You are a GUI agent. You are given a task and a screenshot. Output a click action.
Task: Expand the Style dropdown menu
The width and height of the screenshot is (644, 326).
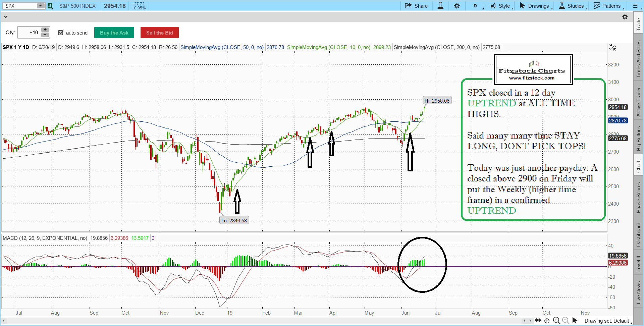pos(501,6)
